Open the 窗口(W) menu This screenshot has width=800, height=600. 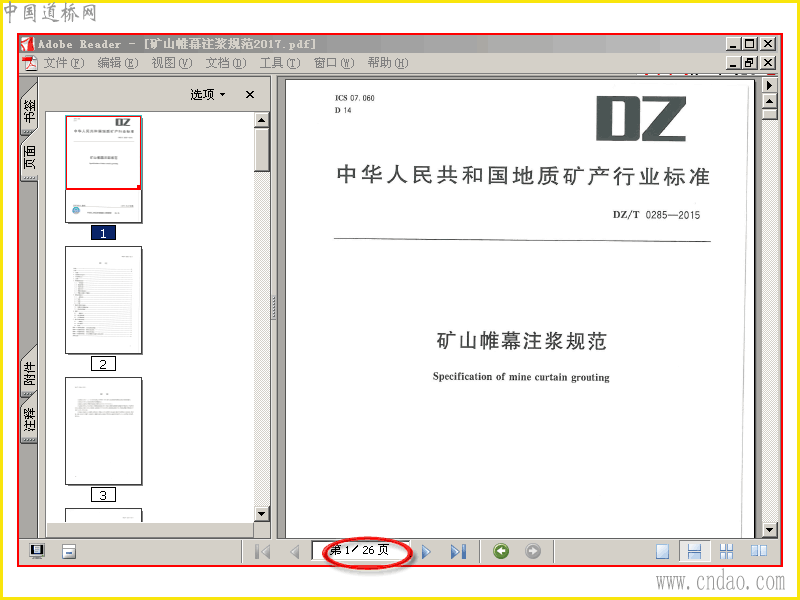(x=334, y=63)
